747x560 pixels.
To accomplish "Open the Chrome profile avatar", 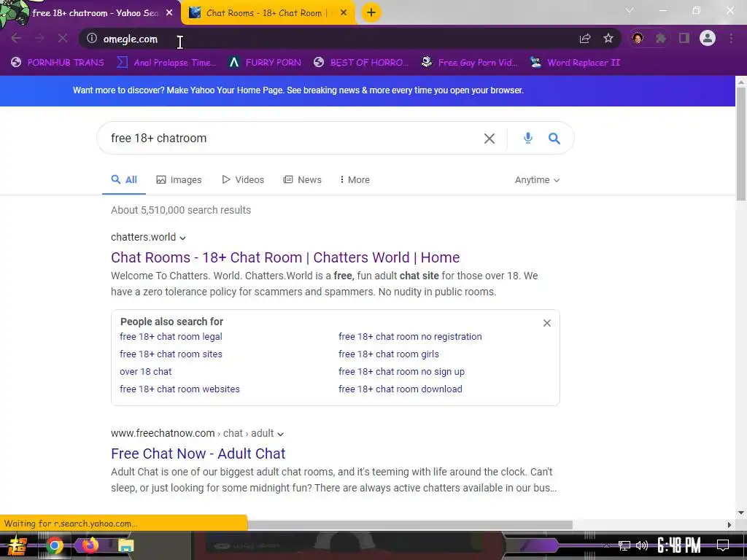I will click(x=708, y=38).
